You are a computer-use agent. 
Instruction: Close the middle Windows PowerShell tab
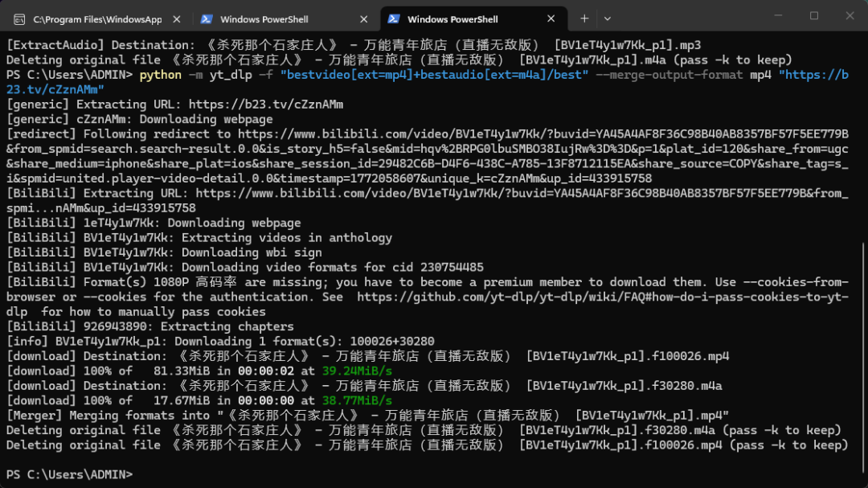(x=363, y=18)
